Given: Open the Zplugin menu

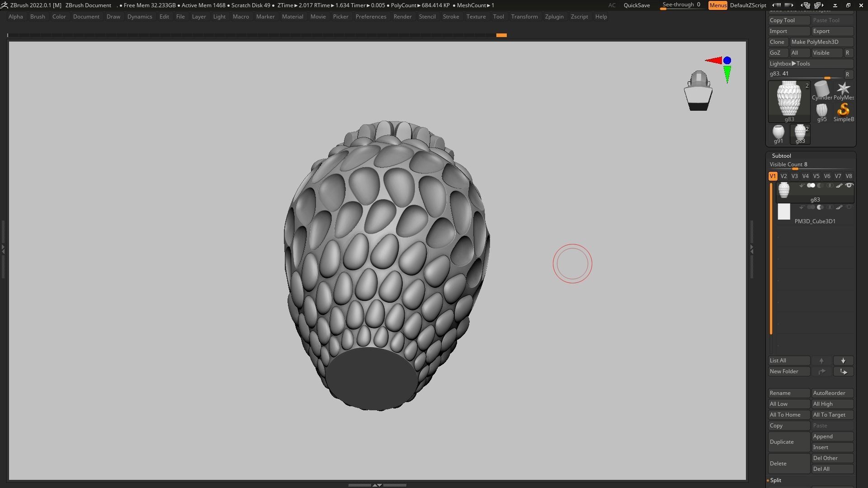Looking at the screenshot, I should click(554, 17).
